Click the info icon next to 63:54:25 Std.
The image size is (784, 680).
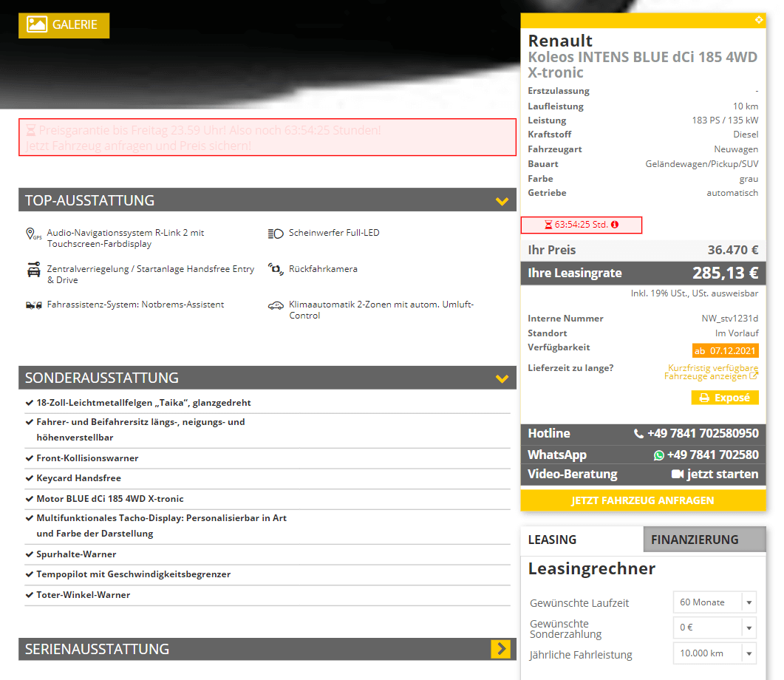coord(615,225)
